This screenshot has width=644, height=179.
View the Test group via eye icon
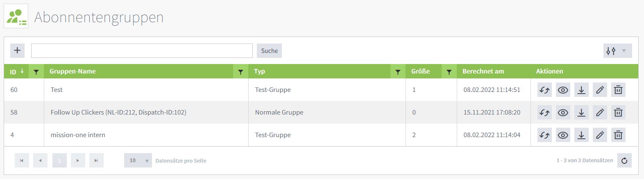(x=563, y=90)
